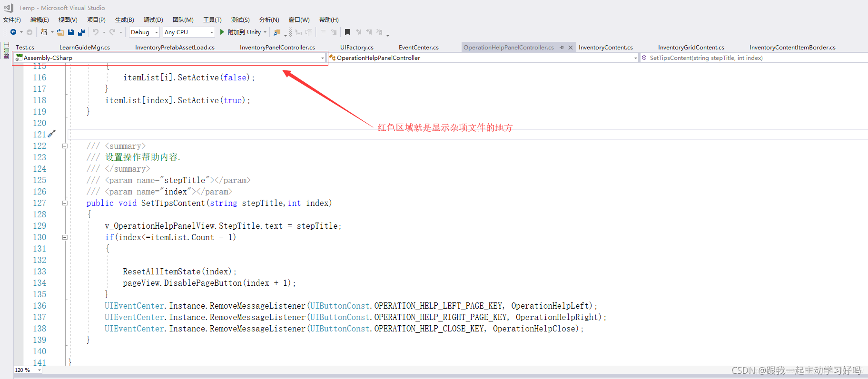Switch to the EventCenter.cs tab

coord(419,48)
